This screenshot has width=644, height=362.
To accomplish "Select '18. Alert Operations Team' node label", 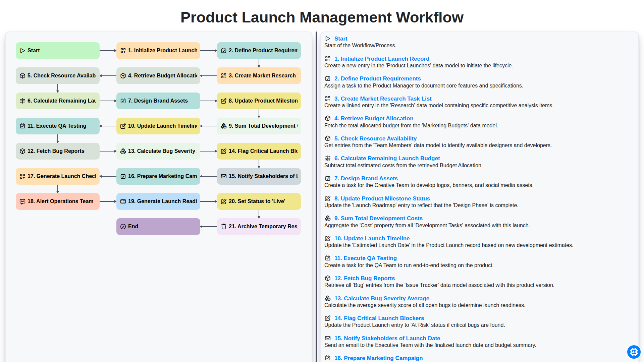I will [x=60, y=201].
